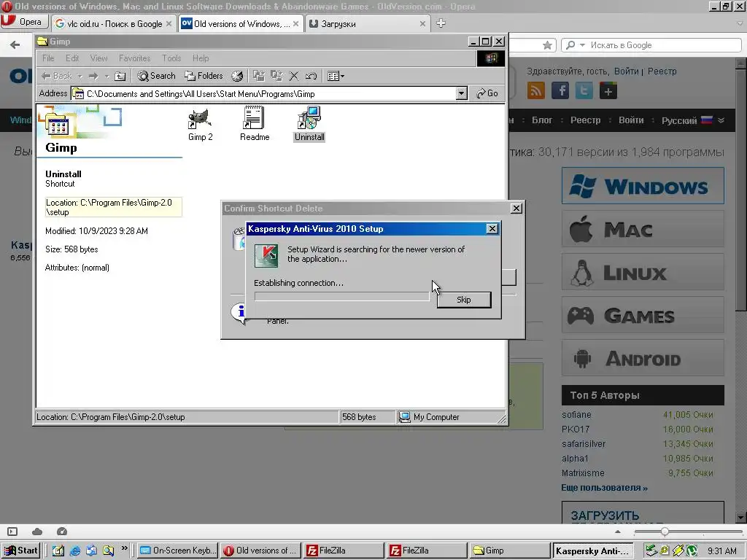
Task: Click the Opera menu button
Action: point(24,22)
